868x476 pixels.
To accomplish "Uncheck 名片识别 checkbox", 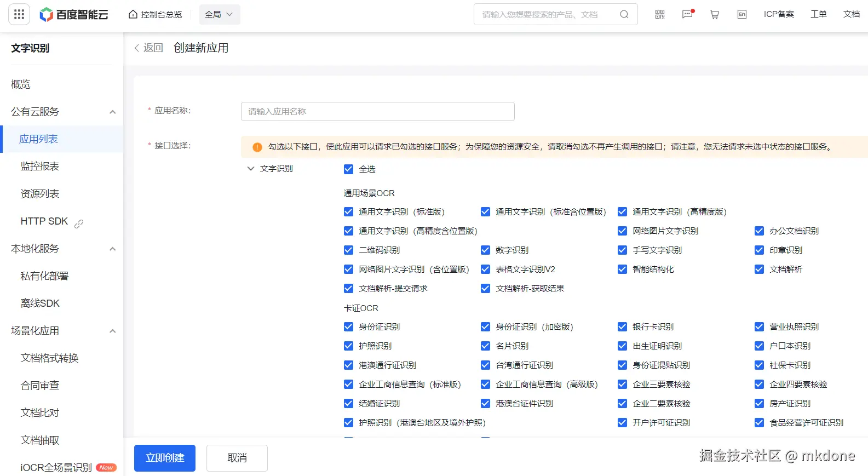I will click(x=485, y=346).
